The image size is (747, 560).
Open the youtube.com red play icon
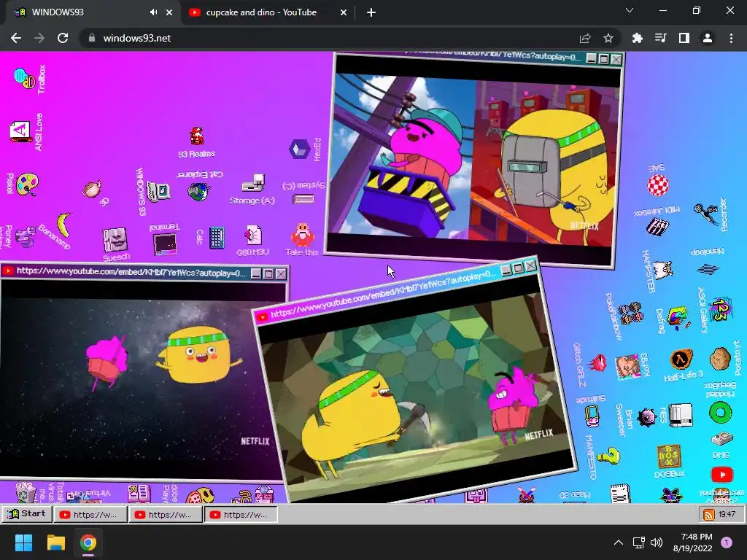point(721,474)
